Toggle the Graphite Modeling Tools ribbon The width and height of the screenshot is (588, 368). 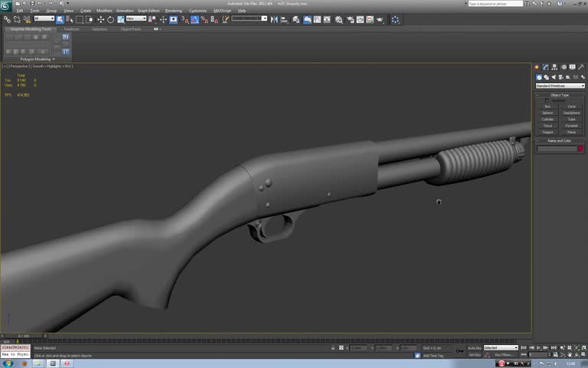click(x=307, y=19)
